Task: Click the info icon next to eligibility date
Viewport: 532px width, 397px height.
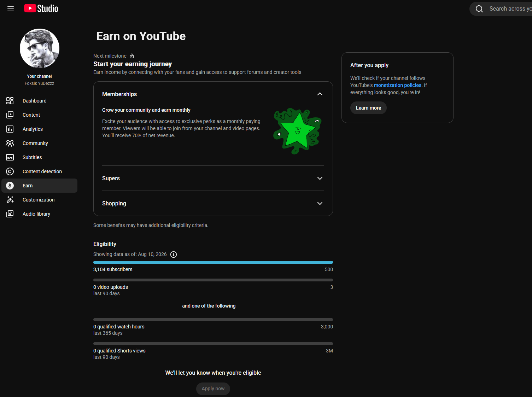Action: tap(174, 255)
